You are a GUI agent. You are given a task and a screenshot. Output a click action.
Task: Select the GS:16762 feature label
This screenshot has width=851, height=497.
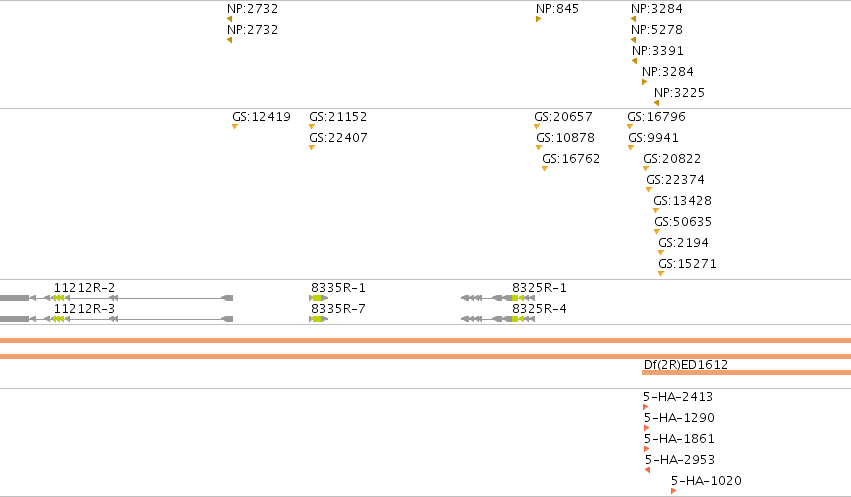(x=571, y=159)
